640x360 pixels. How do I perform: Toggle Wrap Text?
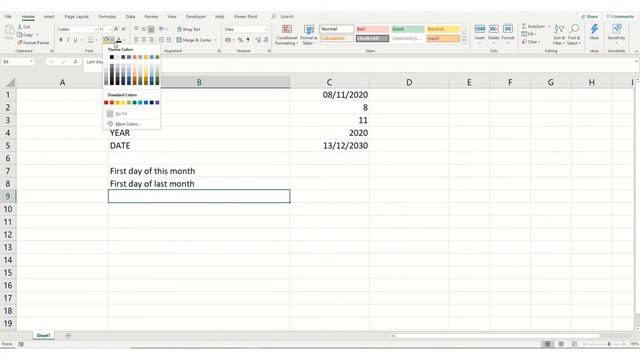pos(189,29)
